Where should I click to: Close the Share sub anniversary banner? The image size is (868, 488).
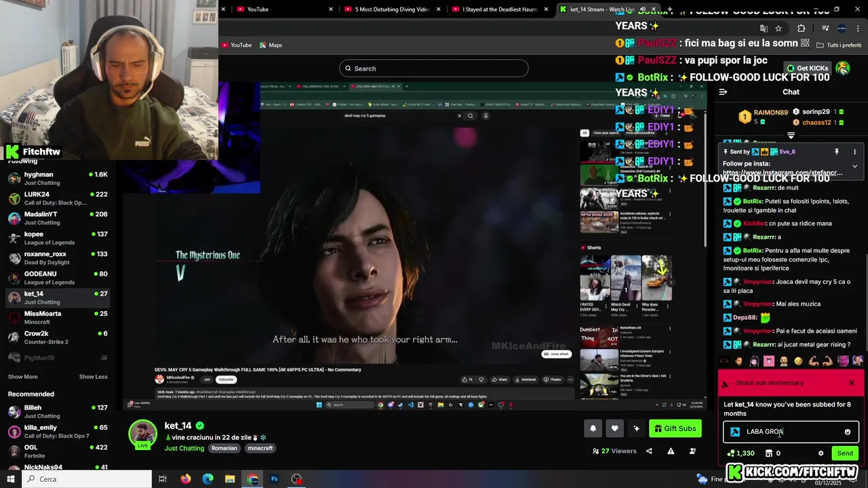tap(852, 383)
